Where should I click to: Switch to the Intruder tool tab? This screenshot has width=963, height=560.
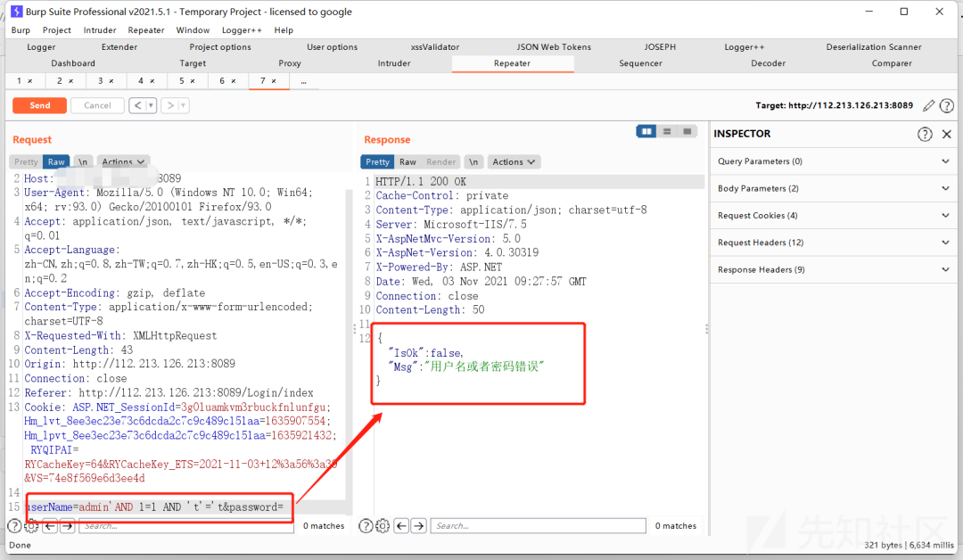394,63
